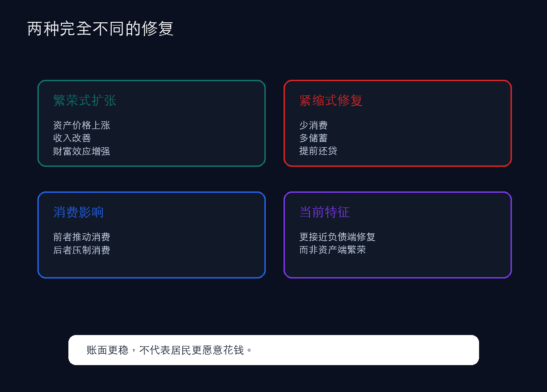Select the green card heading 繁荣式扩张
This screenshot has height=392, width=547.
(x=85, y=100)
